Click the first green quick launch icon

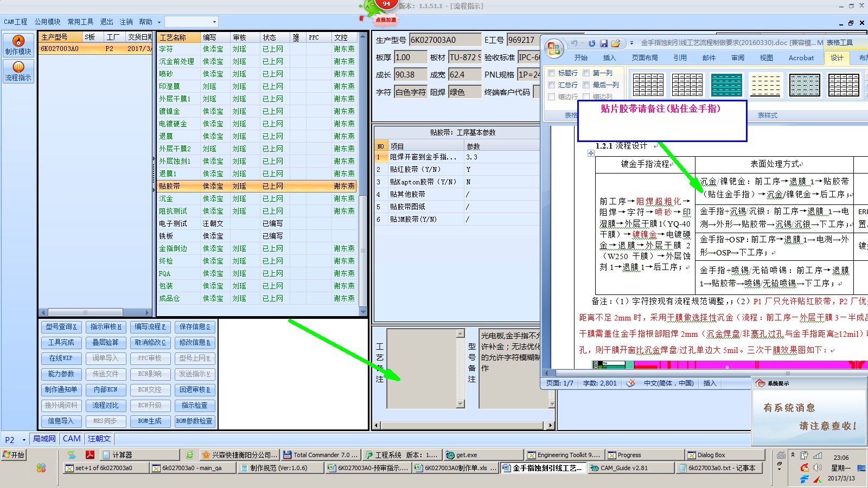72,455
